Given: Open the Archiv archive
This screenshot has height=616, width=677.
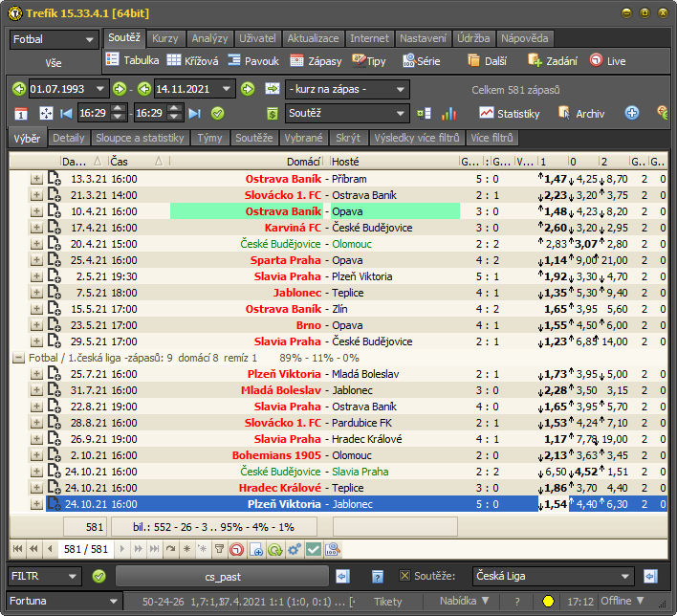Looking at the screenshot, I should 581,113.
